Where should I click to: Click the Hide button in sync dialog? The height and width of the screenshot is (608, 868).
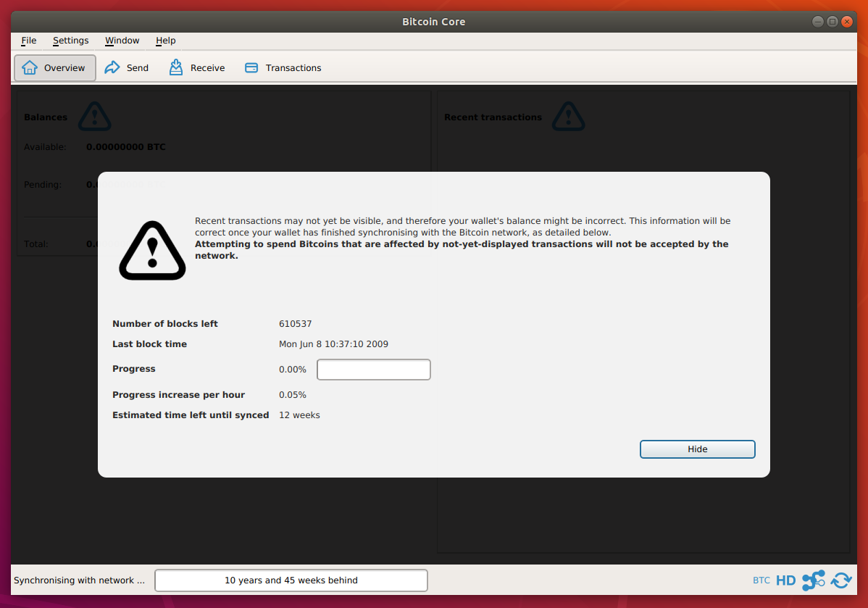[697, 449]
